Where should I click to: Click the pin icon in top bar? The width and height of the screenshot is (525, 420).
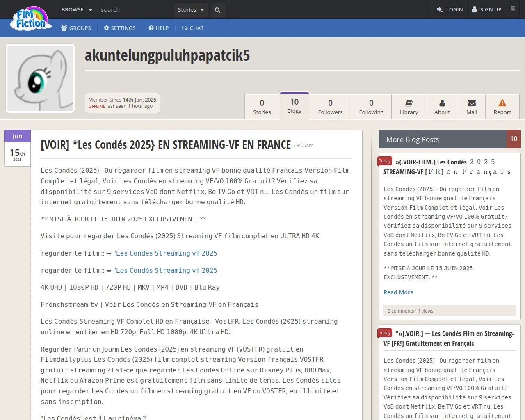click(513, 9)
